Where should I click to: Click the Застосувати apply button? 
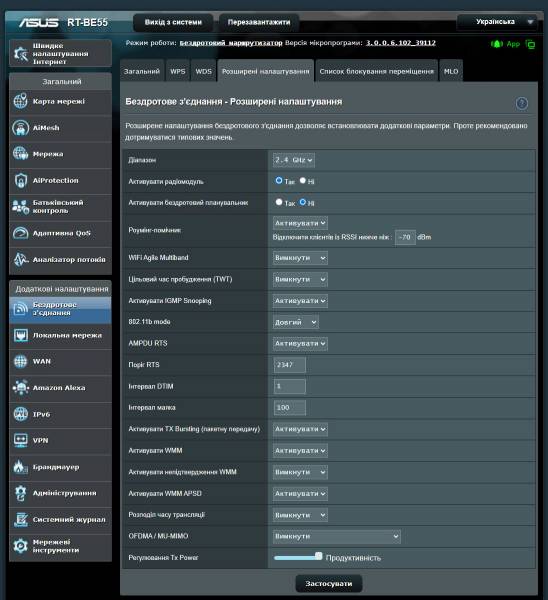click(329, 584)
